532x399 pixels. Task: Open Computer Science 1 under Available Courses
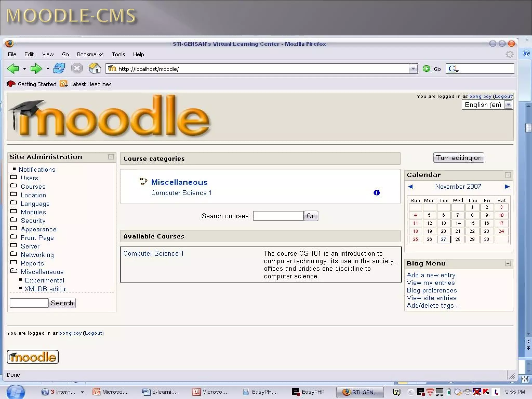[x=153, y=253]
